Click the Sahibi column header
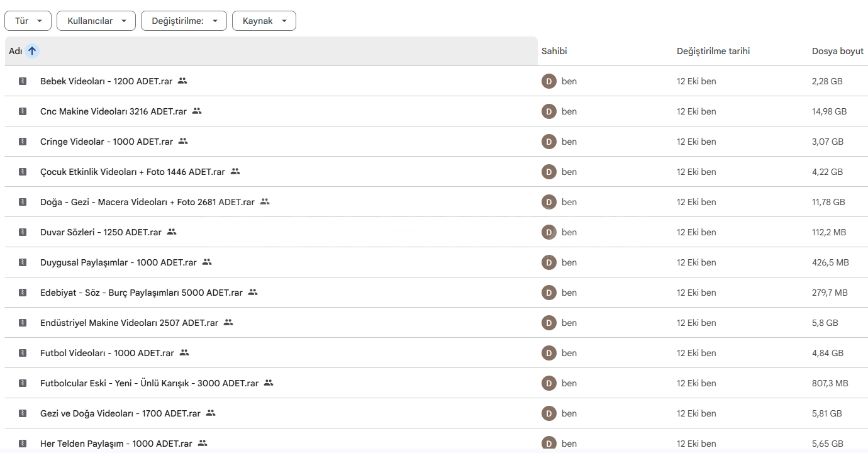Image resolution: width=868 pixels, height=453 pixels. coord(554,51)
